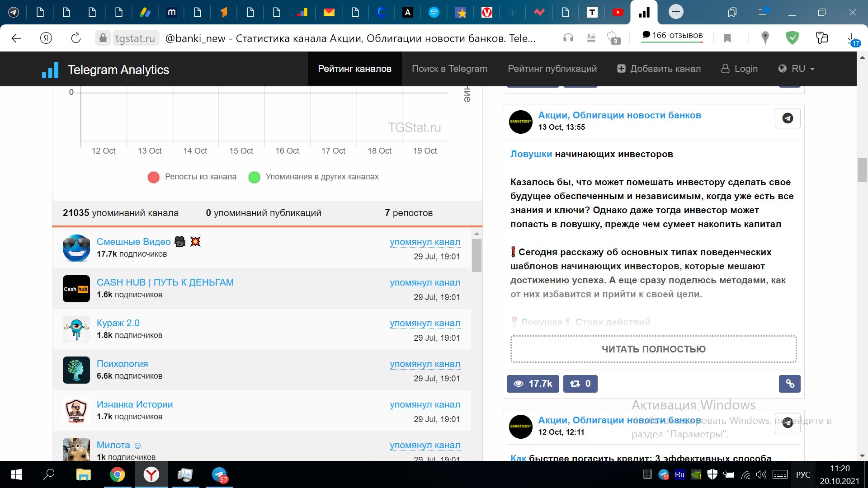Open the RU language dropdown

point(797,69)
